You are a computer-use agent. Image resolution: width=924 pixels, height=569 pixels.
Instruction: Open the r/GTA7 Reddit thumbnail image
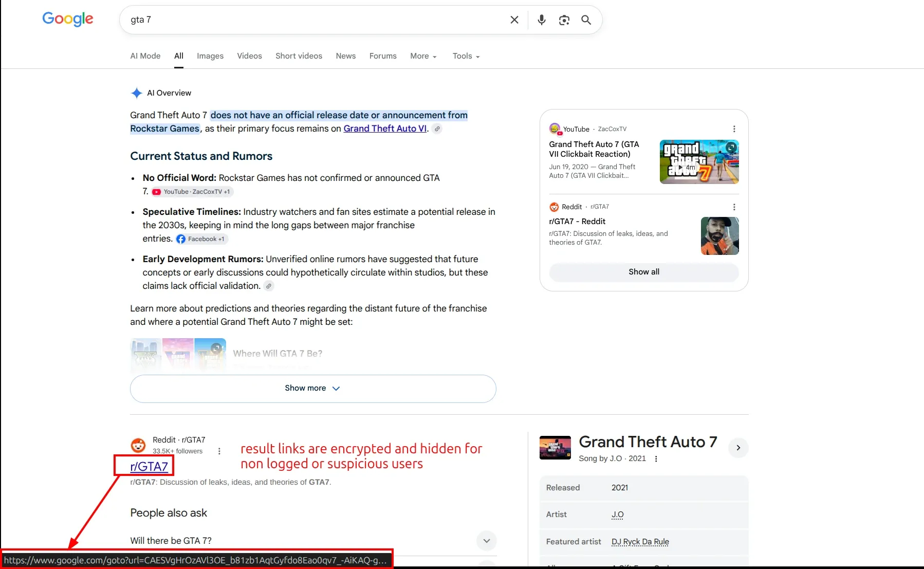pyautogui.click(x=720, y=236)
